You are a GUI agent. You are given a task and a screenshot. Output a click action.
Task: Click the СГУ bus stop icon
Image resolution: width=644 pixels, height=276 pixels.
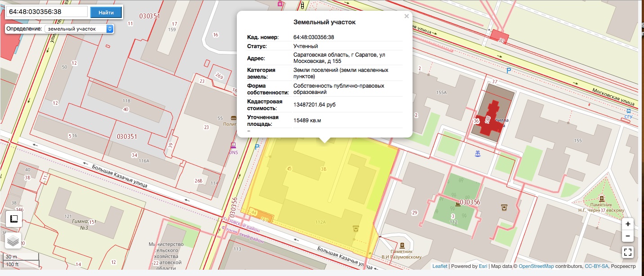[628, 111]
